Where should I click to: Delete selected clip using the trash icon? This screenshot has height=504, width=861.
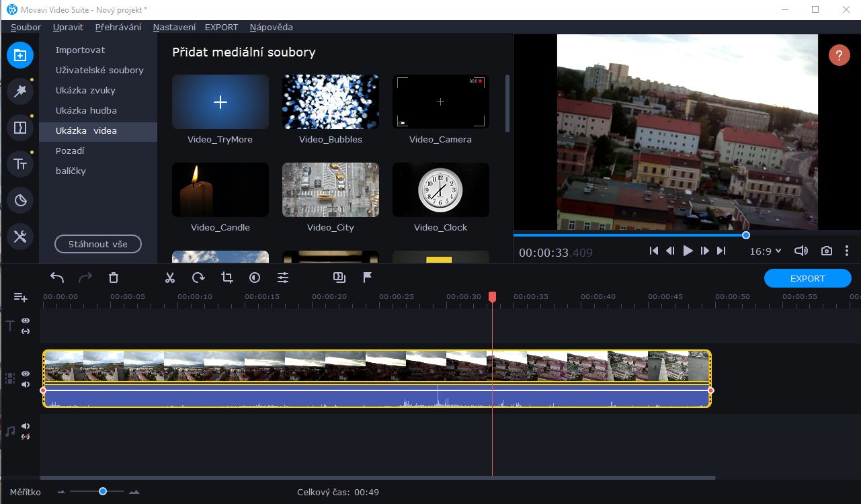[113, 277]
